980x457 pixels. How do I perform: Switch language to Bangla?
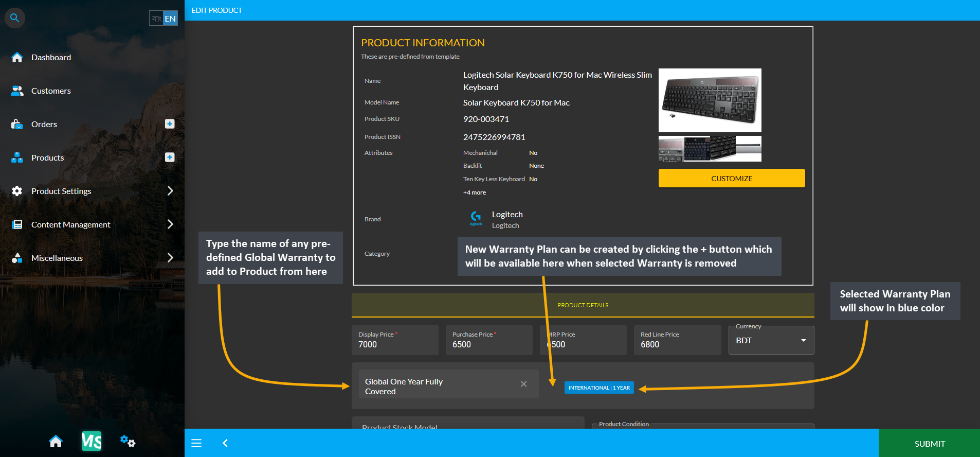pos(156,19)
